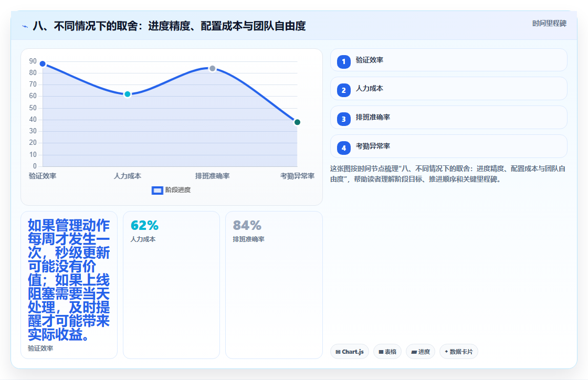588x380 pixels.
Task: Click the number 2 badge for 人力成本
Action: coord(343,90)
